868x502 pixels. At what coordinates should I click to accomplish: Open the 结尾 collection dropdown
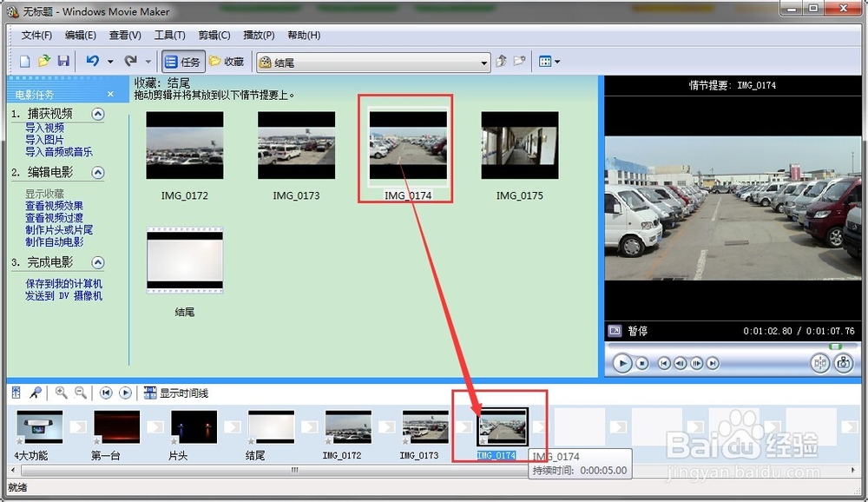point(484,63)
